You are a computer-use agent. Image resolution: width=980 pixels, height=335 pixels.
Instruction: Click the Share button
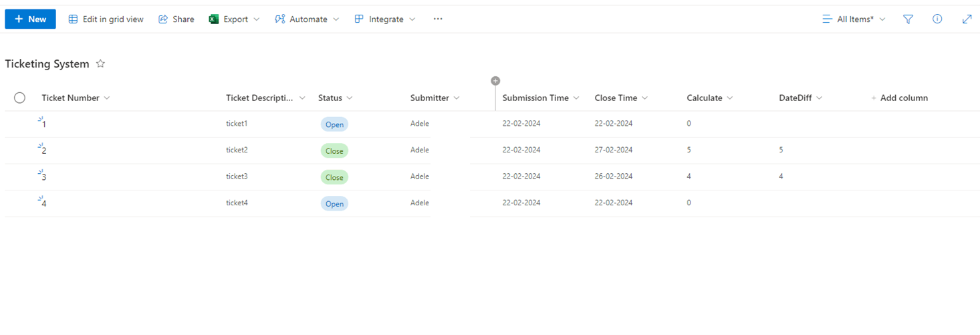[176, 19]
